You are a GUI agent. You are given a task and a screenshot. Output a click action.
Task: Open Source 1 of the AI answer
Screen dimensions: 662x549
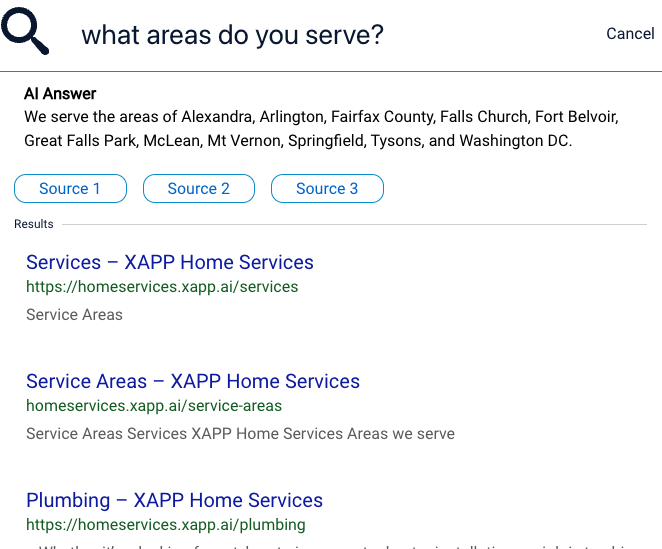tap(70, 188)
